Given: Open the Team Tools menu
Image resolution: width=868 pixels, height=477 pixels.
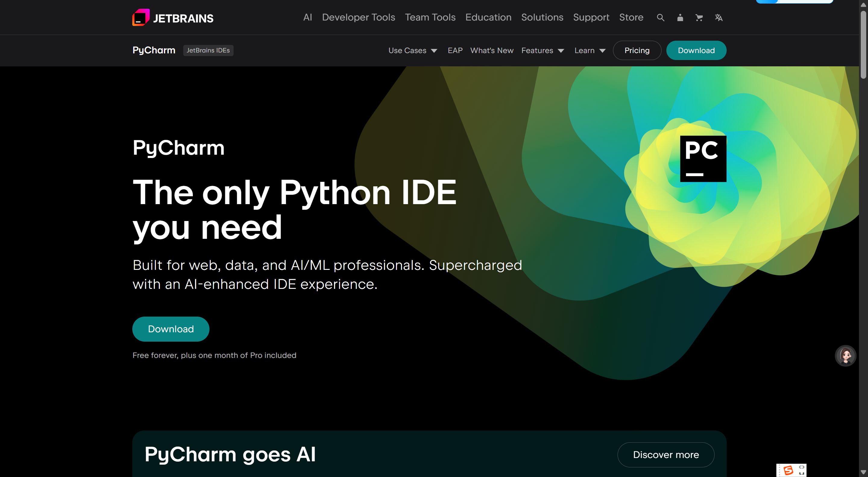Looking at the screenshot, I should click(430, 17).
